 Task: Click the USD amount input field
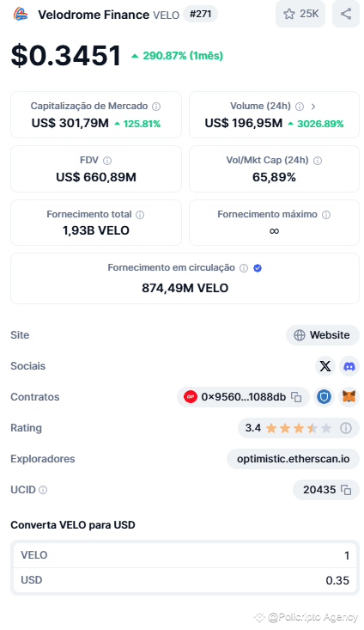tap(185, 580)
